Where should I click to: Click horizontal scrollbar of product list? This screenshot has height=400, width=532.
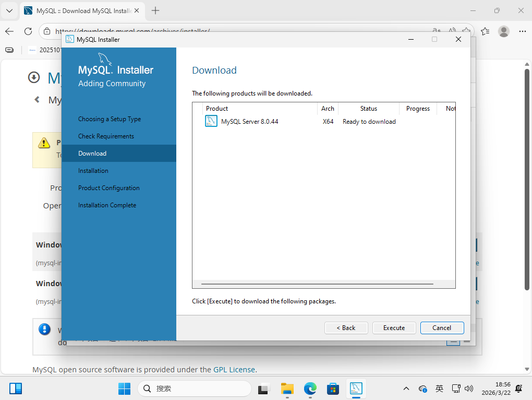click(317, 284)
